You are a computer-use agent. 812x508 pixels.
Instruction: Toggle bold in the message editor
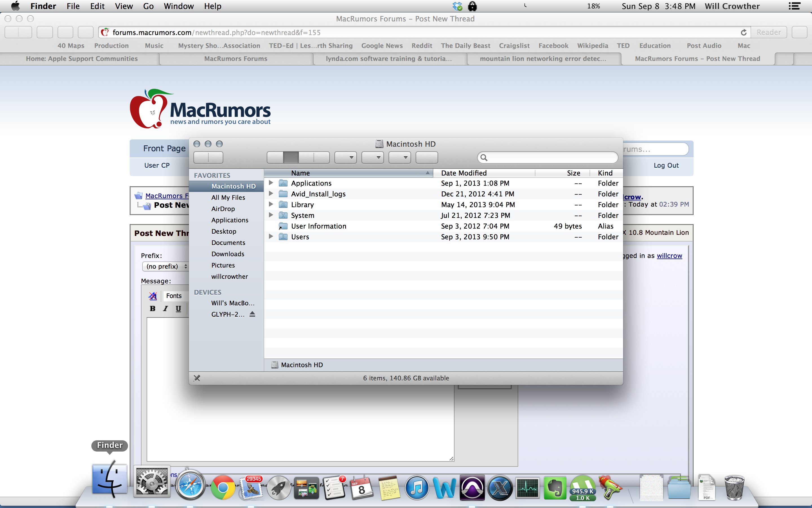pyautogui.click(x=153, y=308)
